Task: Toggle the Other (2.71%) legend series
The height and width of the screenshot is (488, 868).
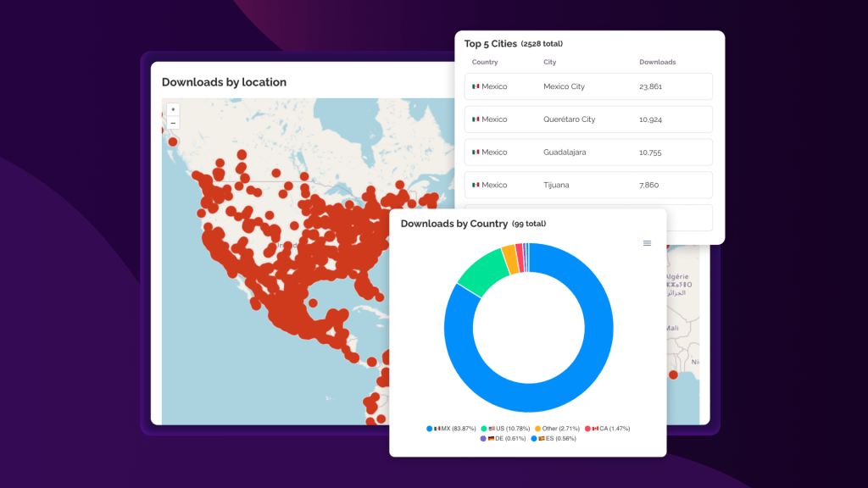Action: (x=559, y=429)
